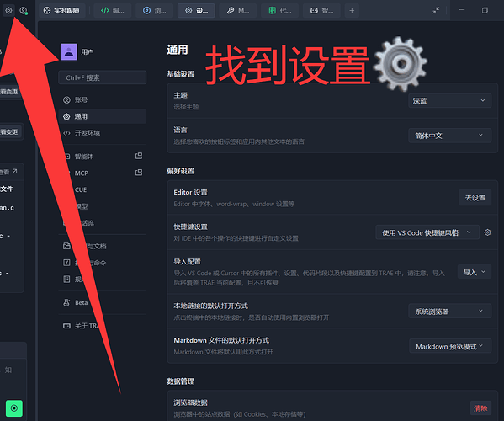Open the 语言 dropdown showing 简体中文
Screen dimensions: 504x421
[x=449, y=136]
